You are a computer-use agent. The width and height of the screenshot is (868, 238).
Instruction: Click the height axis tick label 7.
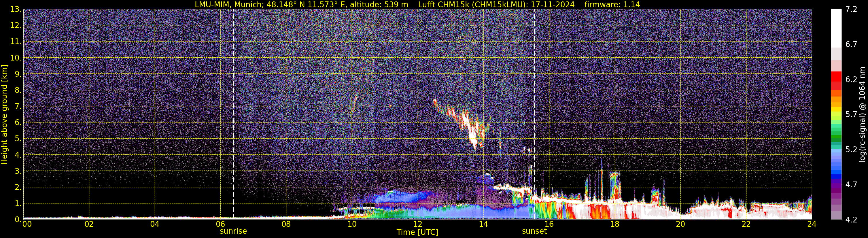(x=18, y=106)
